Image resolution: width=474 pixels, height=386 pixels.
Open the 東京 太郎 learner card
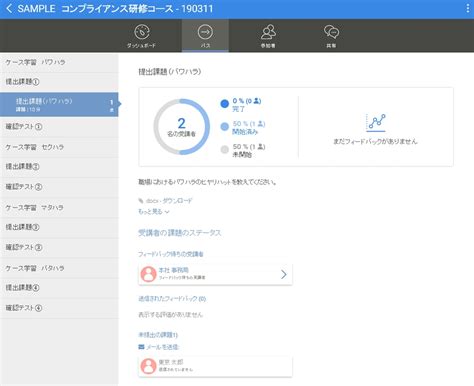click(215, 366)
